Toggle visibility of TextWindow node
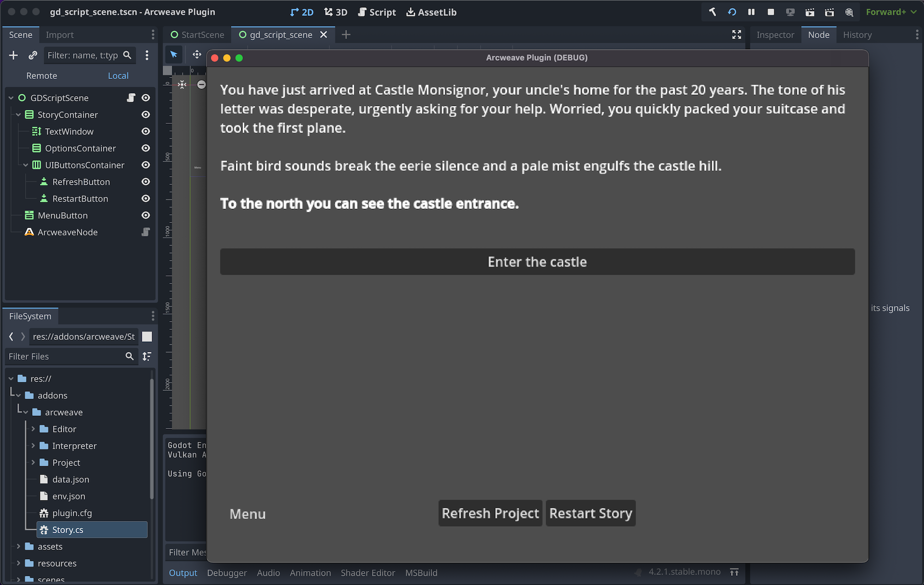The width and height of the screenshot is (924, 585). click(x=146, y=131)
